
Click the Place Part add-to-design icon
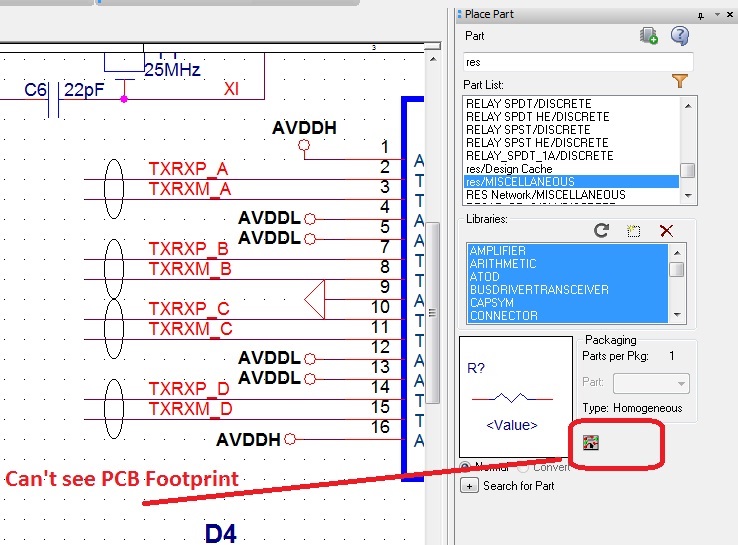pos(648,36)
